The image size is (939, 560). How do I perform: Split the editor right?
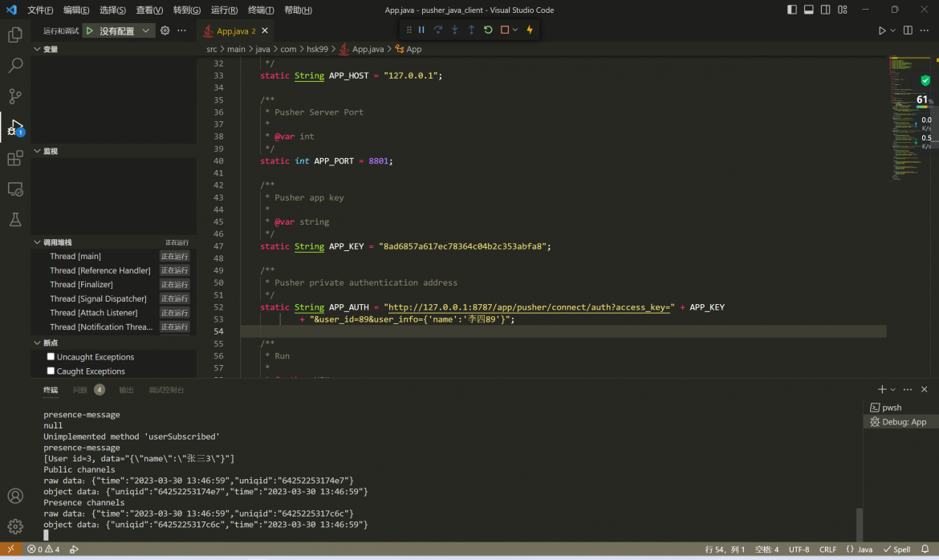click(x=908, y=30)
